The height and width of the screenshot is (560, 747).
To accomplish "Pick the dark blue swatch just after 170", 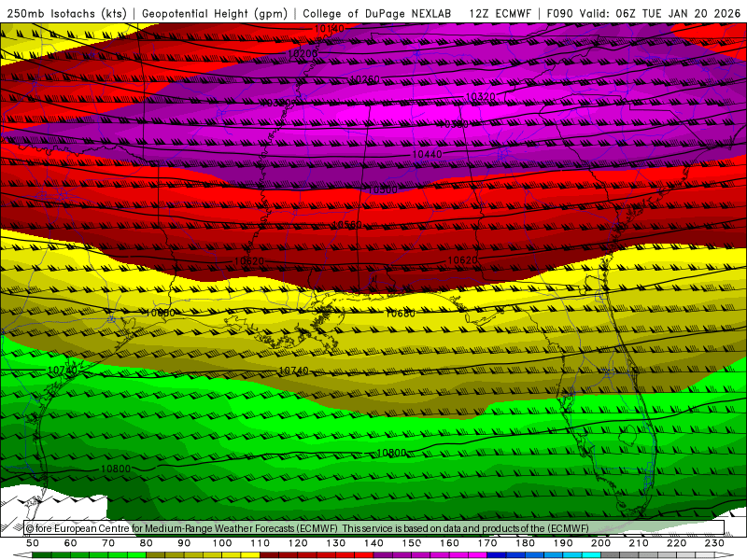I will click(x=497, y=555).
